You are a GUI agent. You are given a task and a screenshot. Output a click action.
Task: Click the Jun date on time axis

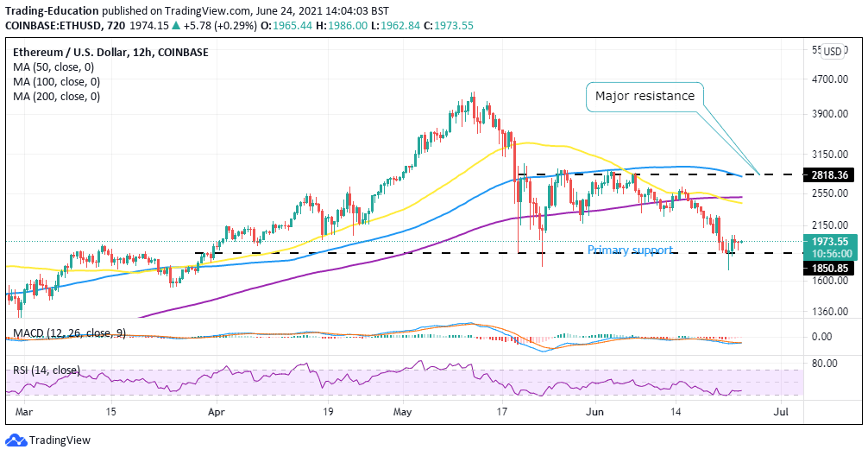[595, 412]
